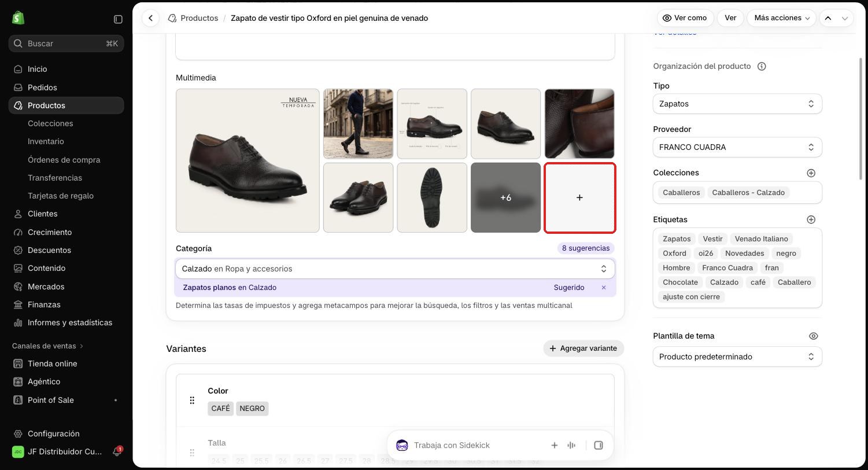Image resolution: width=868 pixels, height=470 pixels.
Task: Open Clientes in the sidebar
Action: [x=42, y=214]
